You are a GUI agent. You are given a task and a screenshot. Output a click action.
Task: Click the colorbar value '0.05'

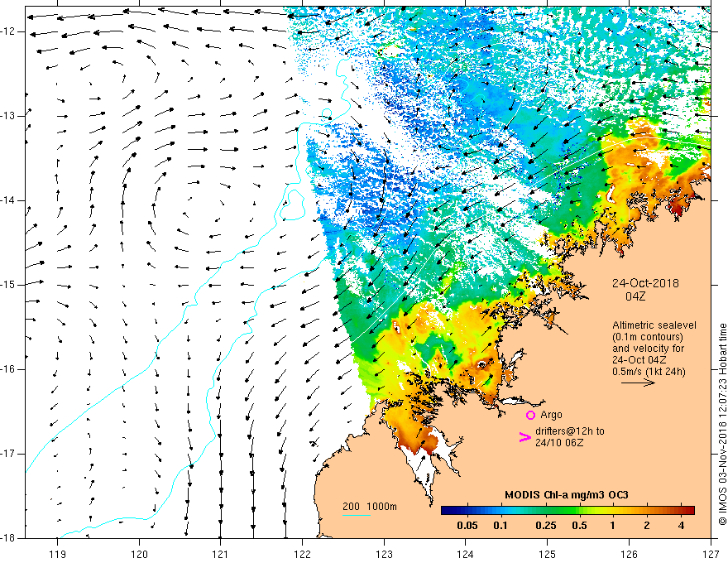(x=467, y=526)
